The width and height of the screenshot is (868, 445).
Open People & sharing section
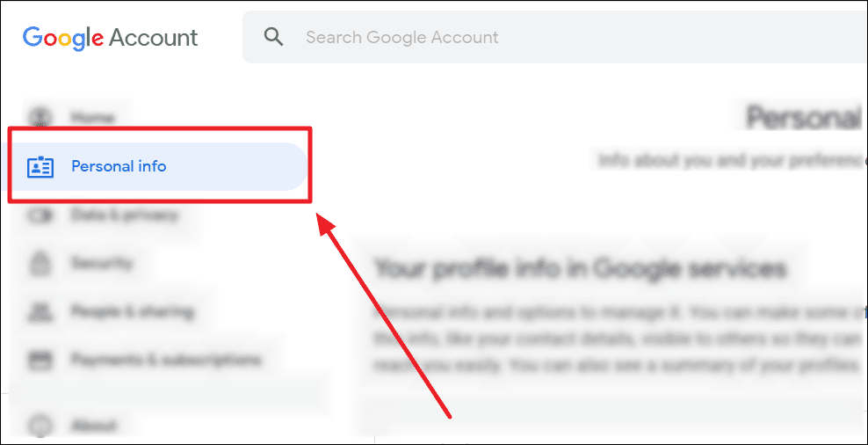pyautogui.click(x=132, y=312)
